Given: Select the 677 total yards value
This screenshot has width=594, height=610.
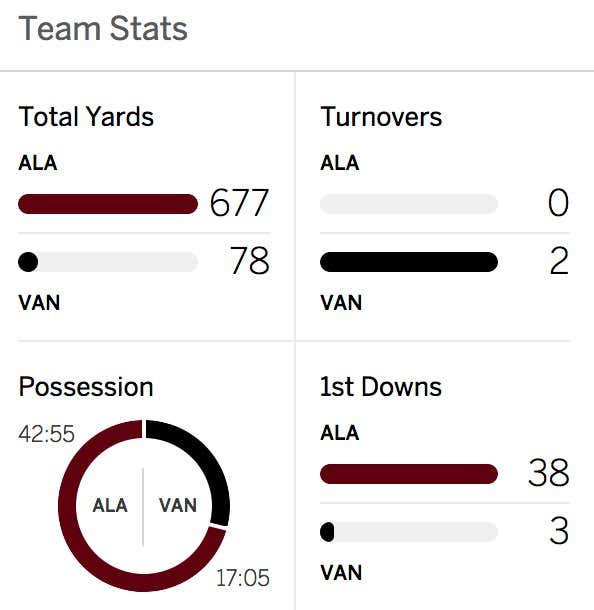Looking at the screenshot, I should [239, 202].
